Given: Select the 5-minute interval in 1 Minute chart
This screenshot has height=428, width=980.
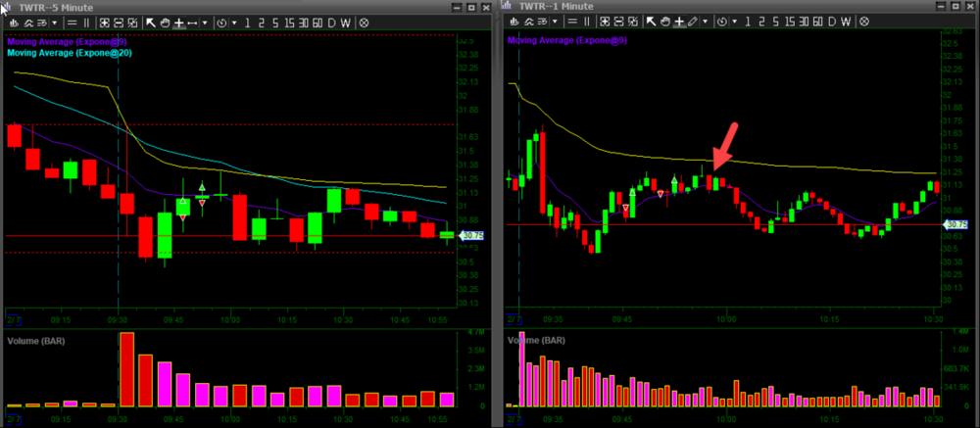Looking at the screenshot, I should coord(774,22).
